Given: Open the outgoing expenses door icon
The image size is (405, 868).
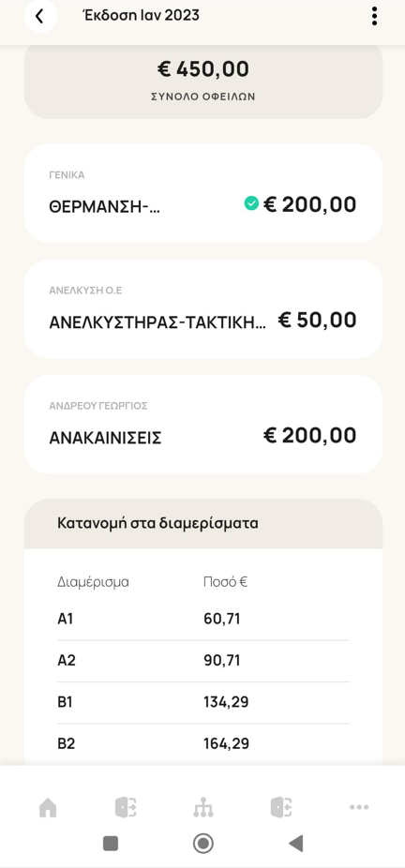Looking at the screenshot, I should (x=126, y=808).
